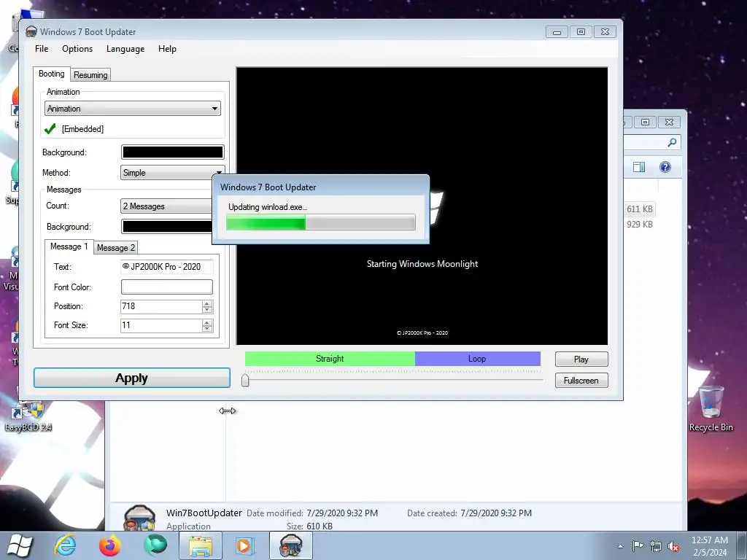Open the Options menu
The width and height of the screenshot is (747, 560).
pos(77,49)
